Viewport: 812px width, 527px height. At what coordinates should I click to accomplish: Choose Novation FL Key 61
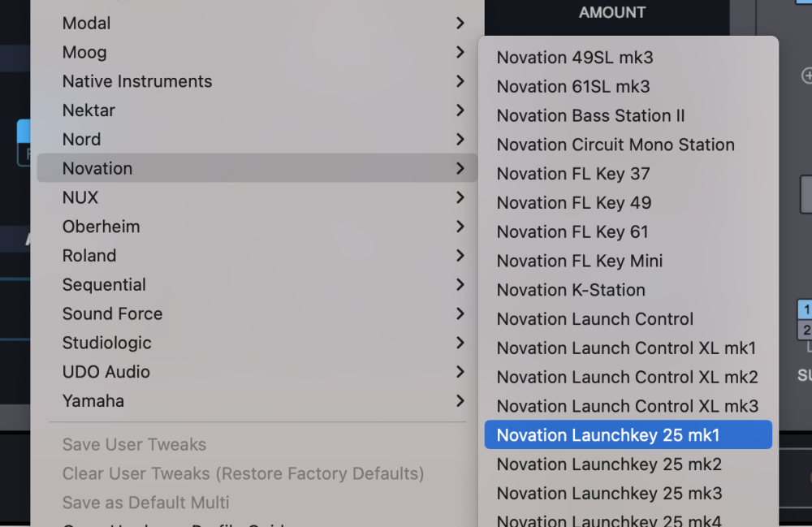tap(572, 232)
